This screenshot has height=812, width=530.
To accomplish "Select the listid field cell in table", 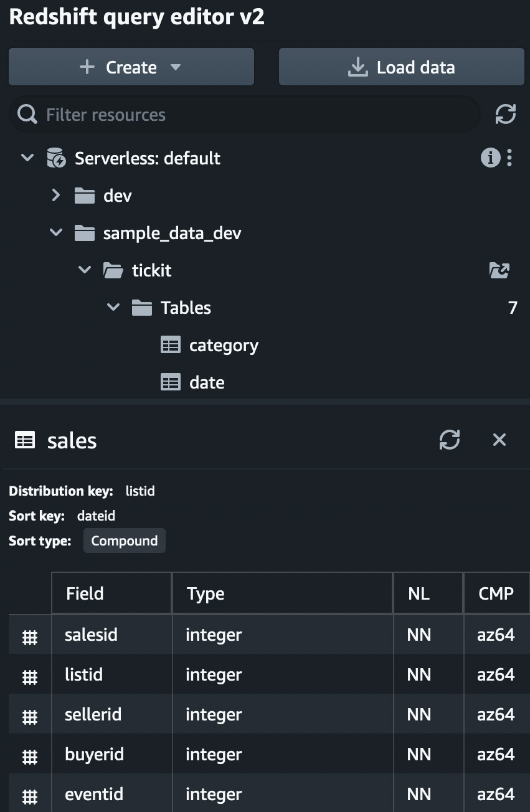I will tap(111, 674).
